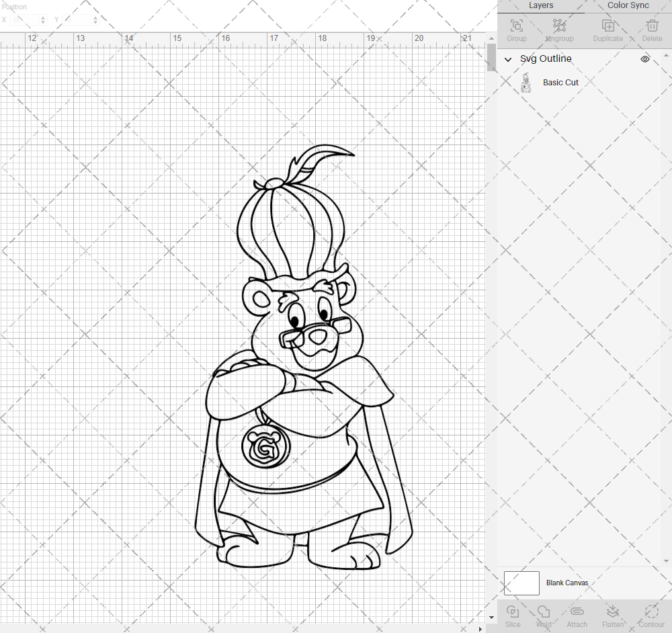Switch to the Color Sync tab

click(628, 5)
